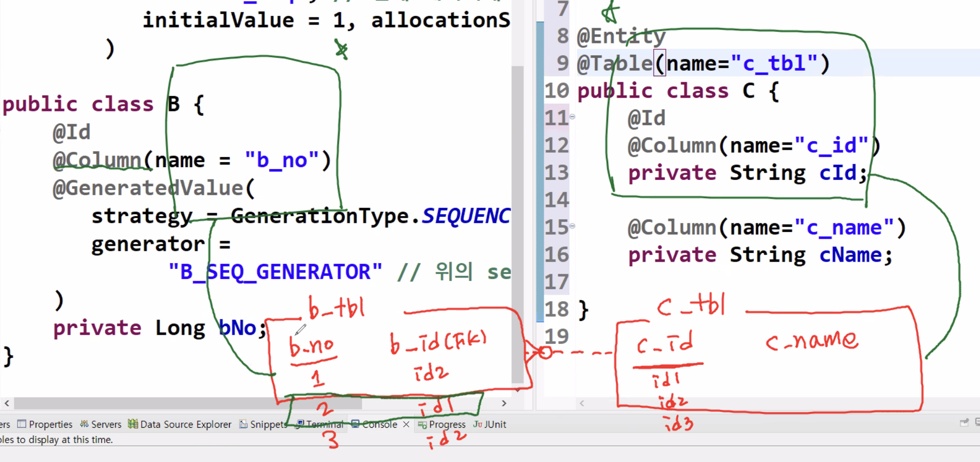Open the Progress view tab
This screenshot has height=462, width=980.
point(442,424)
